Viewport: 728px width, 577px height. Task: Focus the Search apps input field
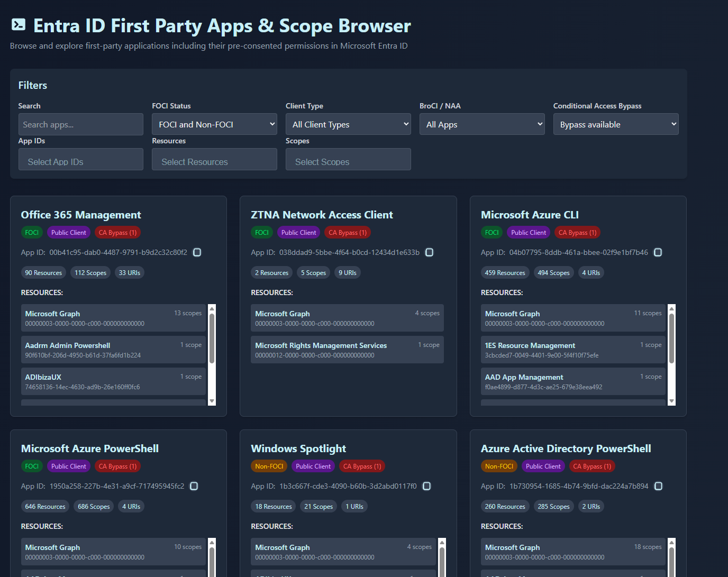pyautogui.click(x=81, y=124)
